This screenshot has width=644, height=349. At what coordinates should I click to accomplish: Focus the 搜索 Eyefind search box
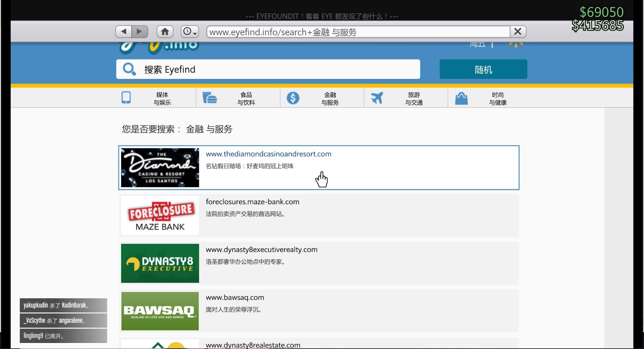pos(268,69)
